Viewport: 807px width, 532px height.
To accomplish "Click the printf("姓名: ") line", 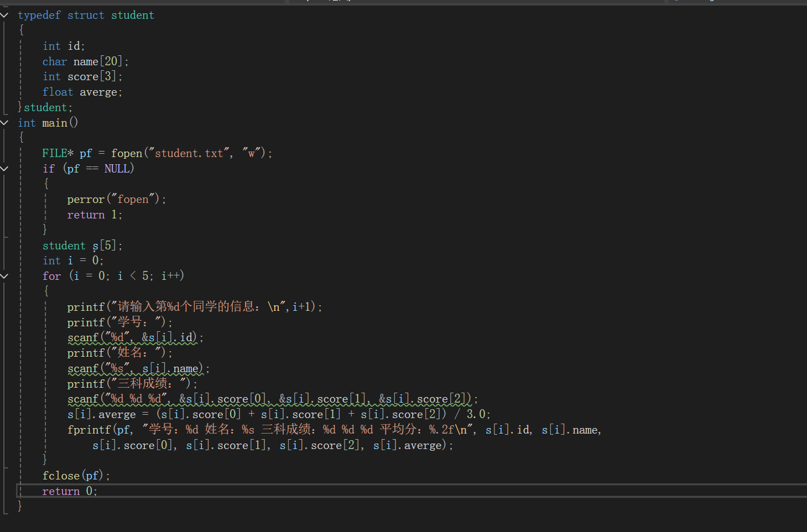I will tap(120, 353).
